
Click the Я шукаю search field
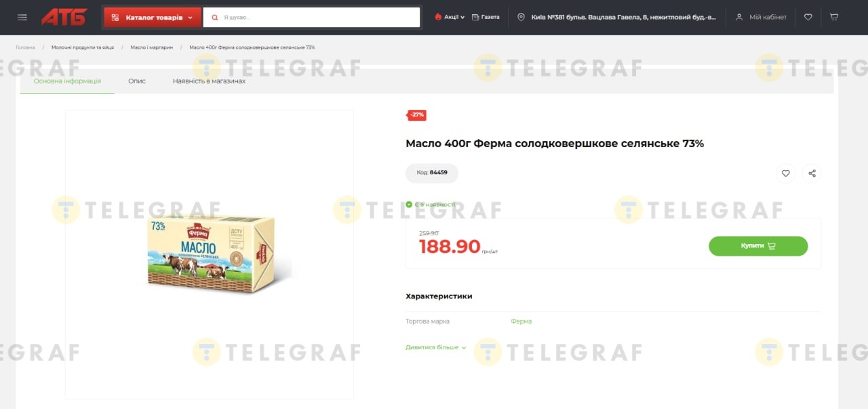(x=312, y=17)
